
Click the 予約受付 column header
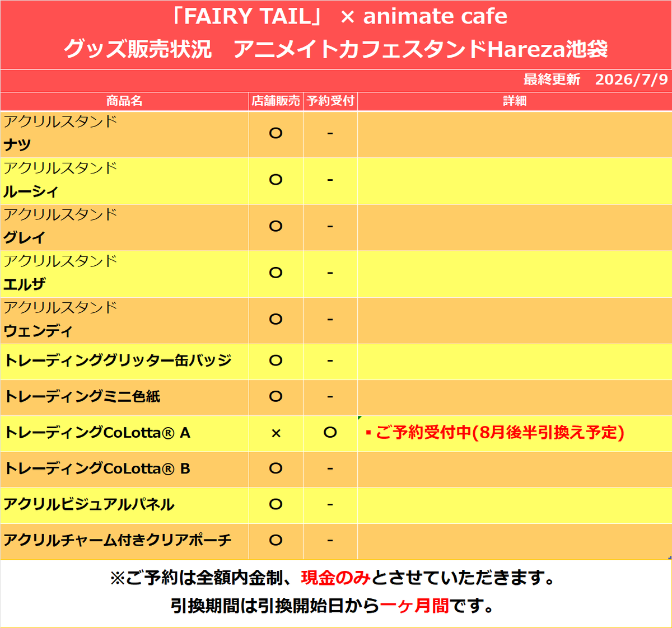pos(330,101)
